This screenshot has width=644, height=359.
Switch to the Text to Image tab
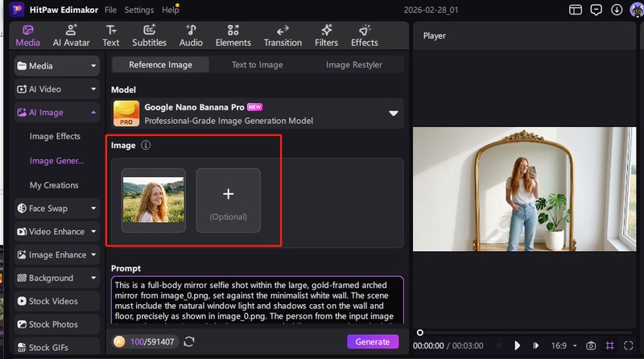pyautogui.click(x=257, y=64)
